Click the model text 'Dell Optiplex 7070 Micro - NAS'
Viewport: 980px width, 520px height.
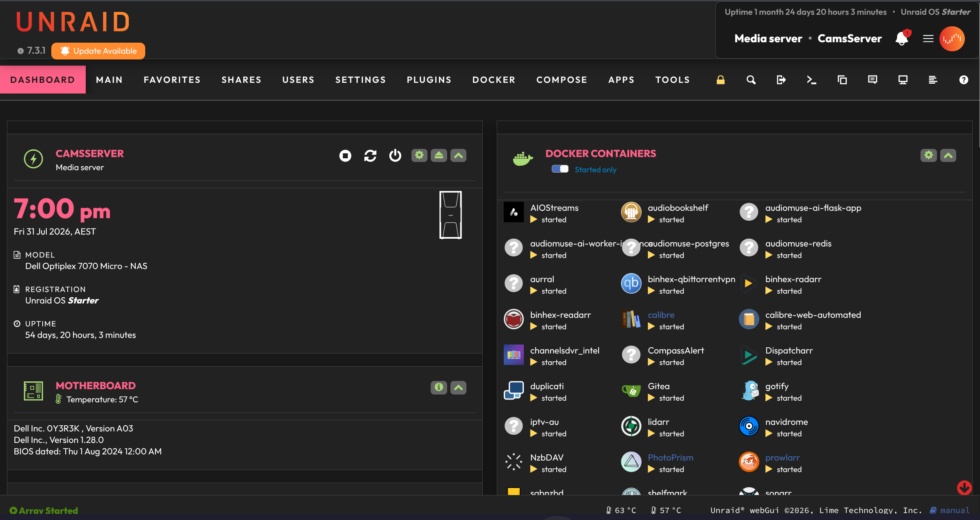click(x=86, y=266)
